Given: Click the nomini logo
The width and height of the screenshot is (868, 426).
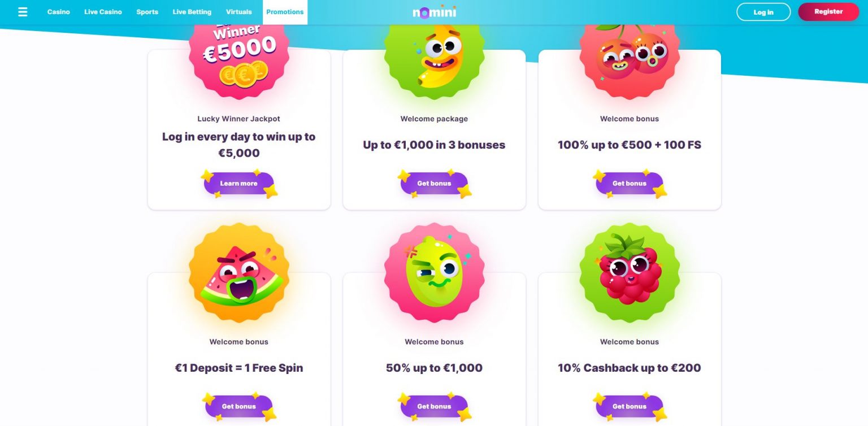Looking at the screenshot, I should tap(434, 12).
